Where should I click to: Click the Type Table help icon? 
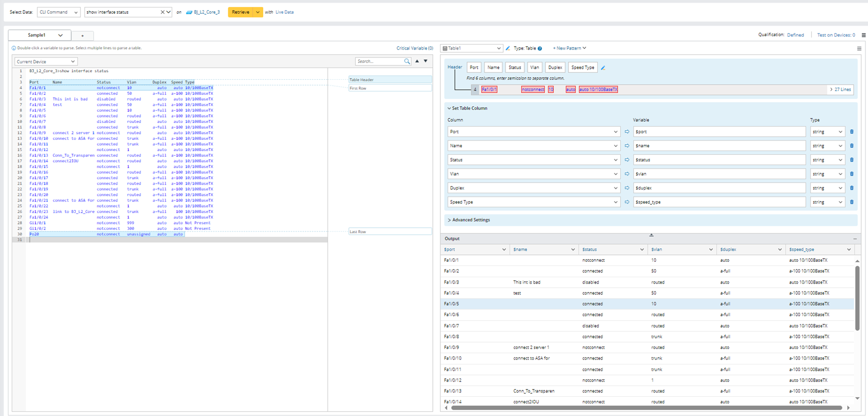click(540, 48)
